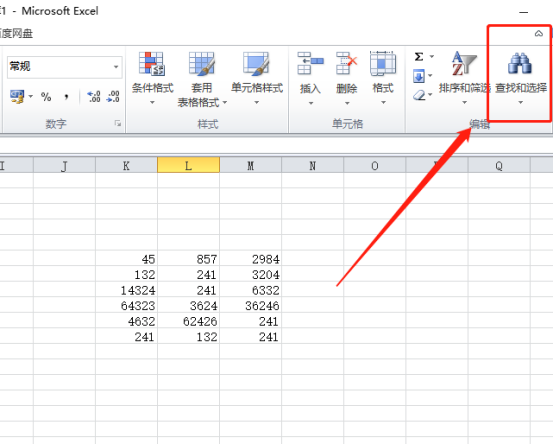Click the Fill down arrow icon
554x444 pixels.
click(419, 76)
